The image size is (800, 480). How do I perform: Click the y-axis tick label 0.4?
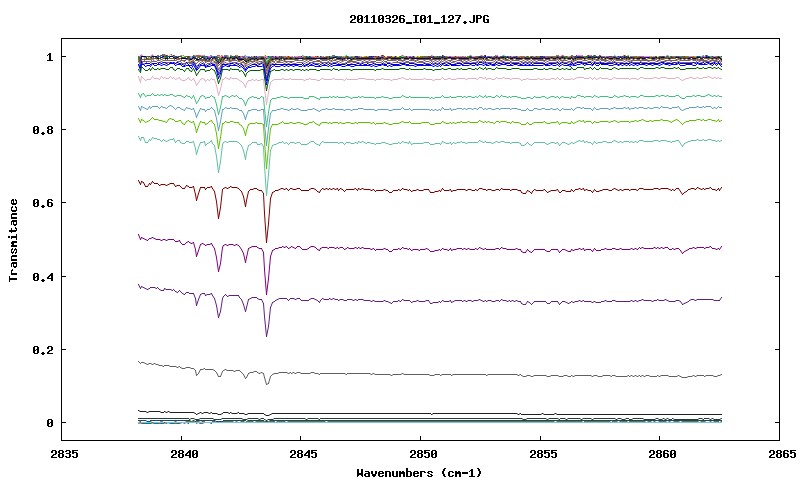[43, 276]
